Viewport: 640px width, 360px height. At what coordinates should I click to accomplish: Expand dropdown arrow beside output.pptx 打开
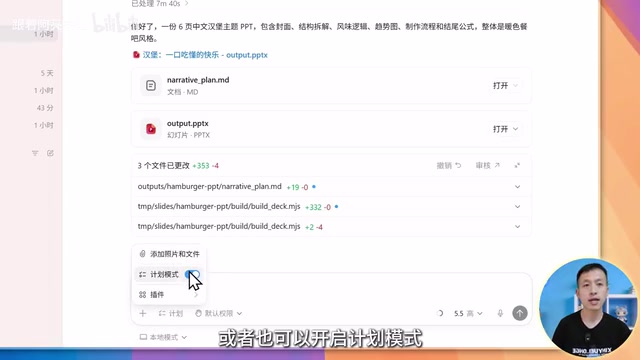tap(516, 129)
